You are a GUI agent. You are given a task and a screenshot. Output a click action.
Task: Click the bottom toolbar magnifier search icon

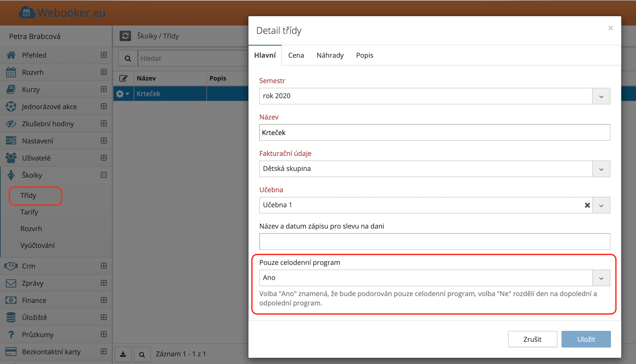tap(142, 354)
